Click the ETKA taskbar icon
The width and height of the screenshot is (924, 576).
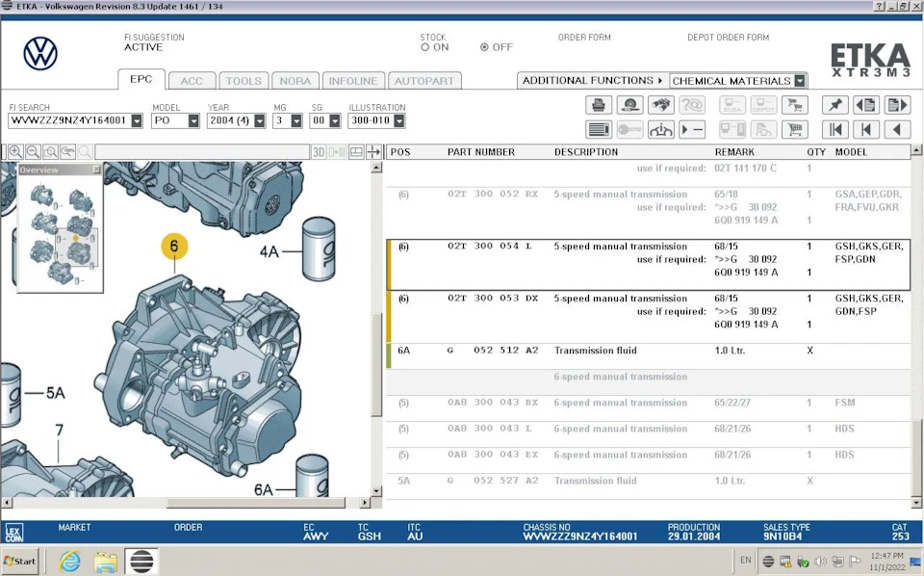coord(141,562)
